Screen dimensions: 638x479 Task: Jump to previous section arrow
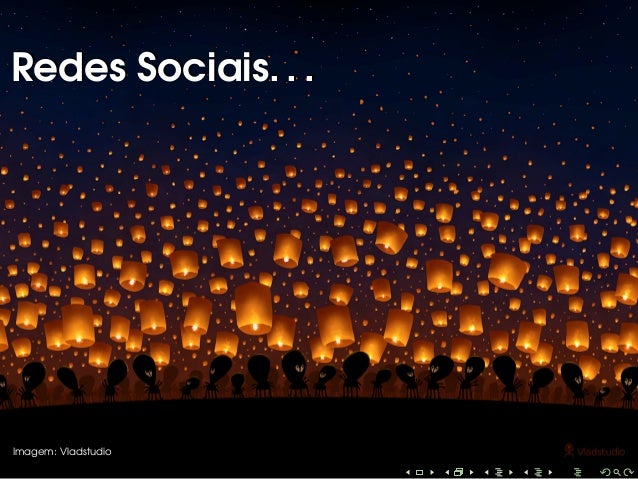pyautogui.click(x=526, y=472)
